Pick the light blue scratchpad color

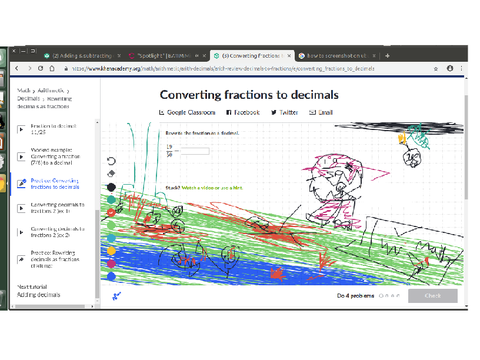(111, 238)
